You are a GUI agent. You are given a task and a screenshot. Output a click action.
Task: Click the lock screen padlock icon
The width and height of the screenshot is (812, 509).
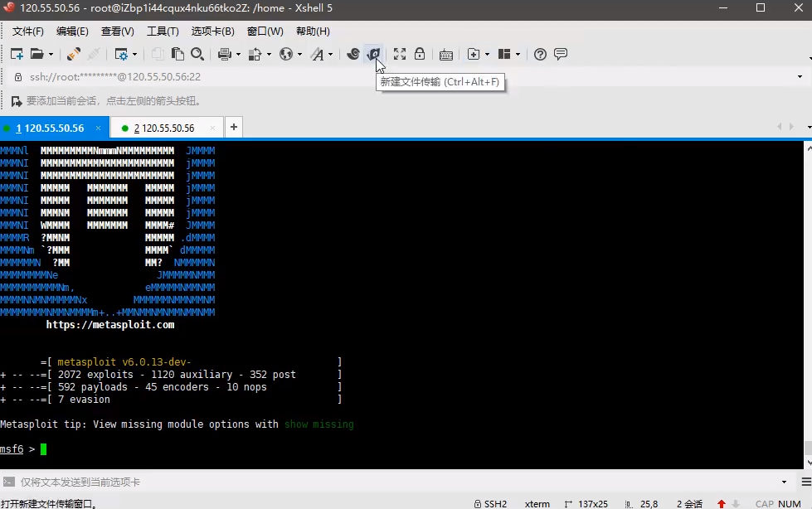[x=420, y=54]
